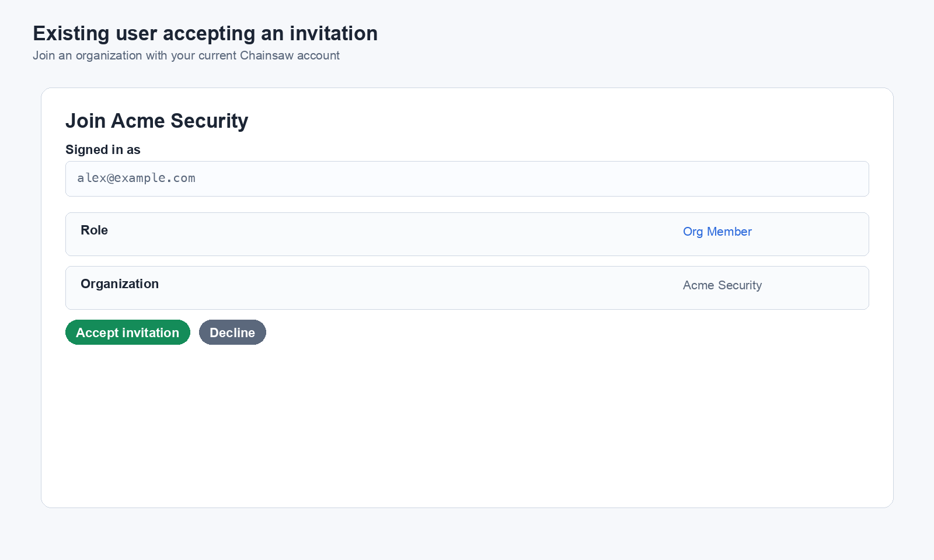Click the Organization label
The image size is (934, 560).
click(120, 284)
